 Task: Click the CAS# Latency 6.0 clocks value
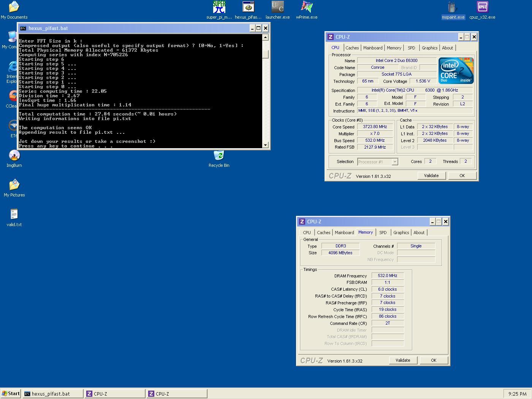388,290
